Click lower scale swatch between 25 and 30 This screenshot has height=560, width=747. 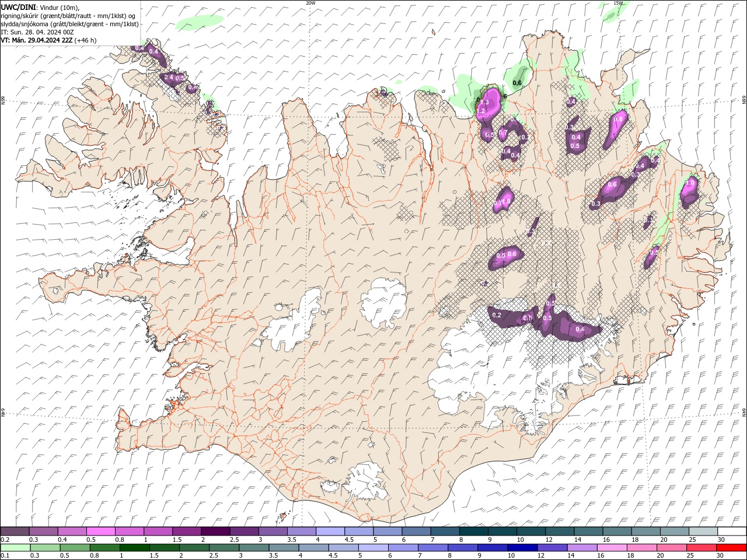click(x=702, y=548)
